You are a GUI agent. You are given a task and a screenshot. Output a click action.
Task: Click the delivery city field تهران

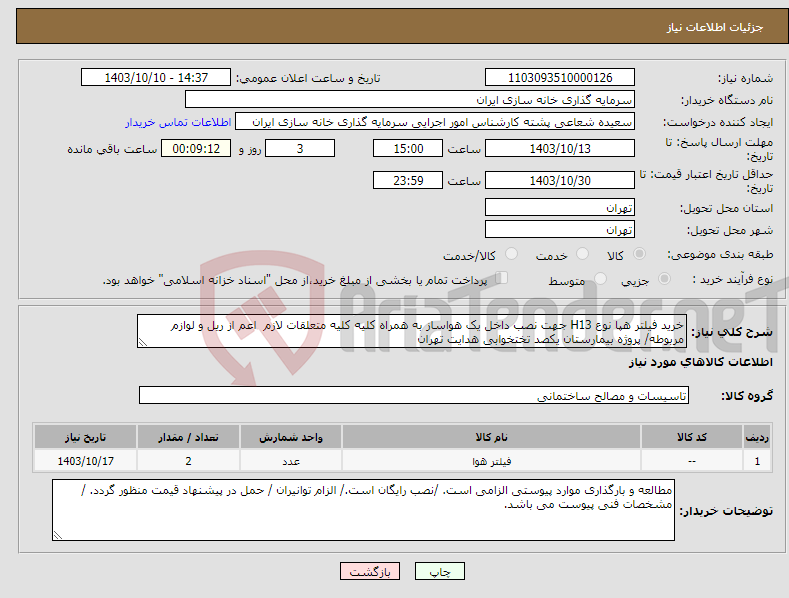click(560, 229)
